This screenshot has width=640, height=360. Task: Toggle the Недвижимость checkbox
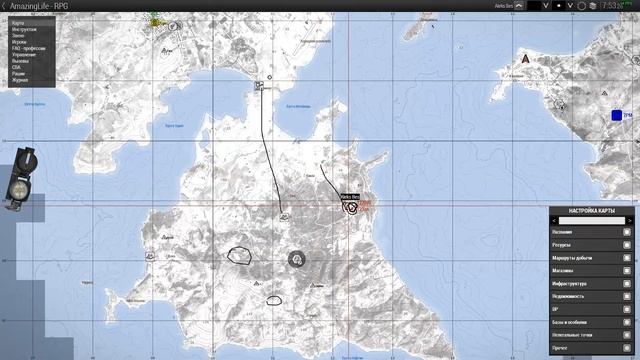point(627,296)
